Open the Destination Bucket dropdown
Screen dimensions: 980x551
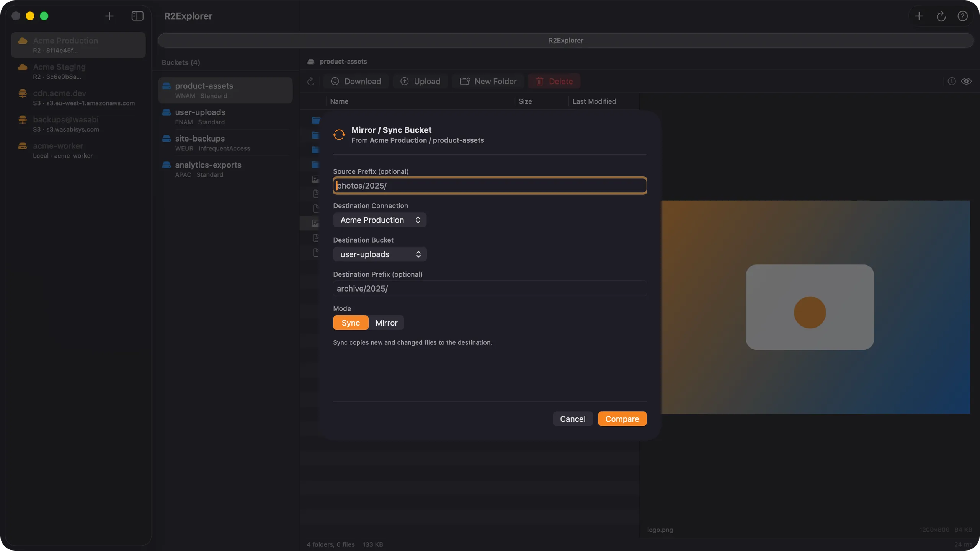tap(380, 254)
